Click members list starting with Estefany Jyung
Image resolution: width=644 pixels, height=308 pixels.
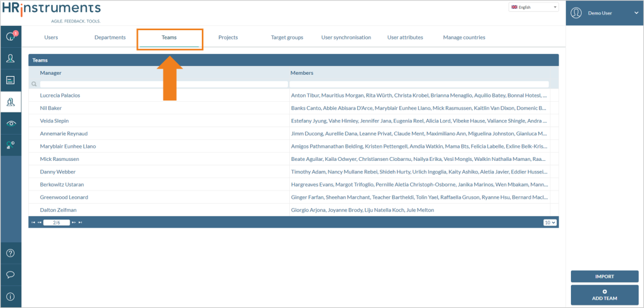(x=419, y=121)
